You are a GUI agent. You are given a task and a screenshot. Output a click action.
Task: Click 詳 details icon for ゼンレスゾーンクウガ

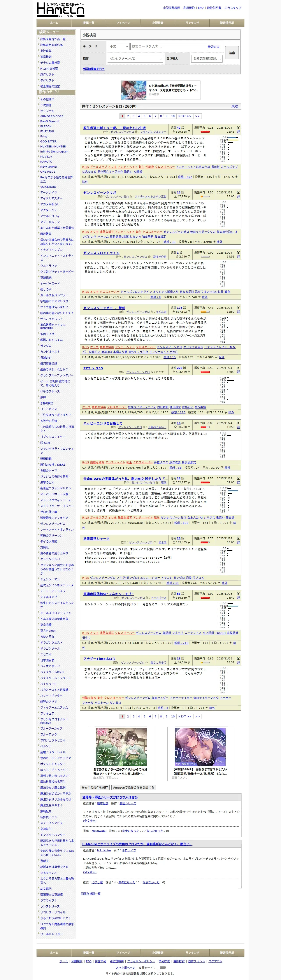[238, 196]
